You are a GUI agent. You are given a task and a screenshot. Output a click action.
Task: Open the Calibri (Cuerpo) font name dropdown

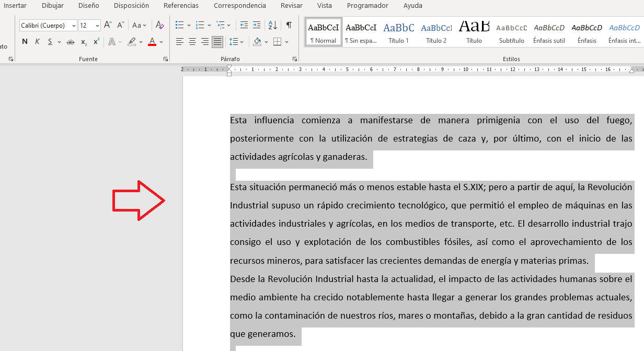[x=74, y=26]
